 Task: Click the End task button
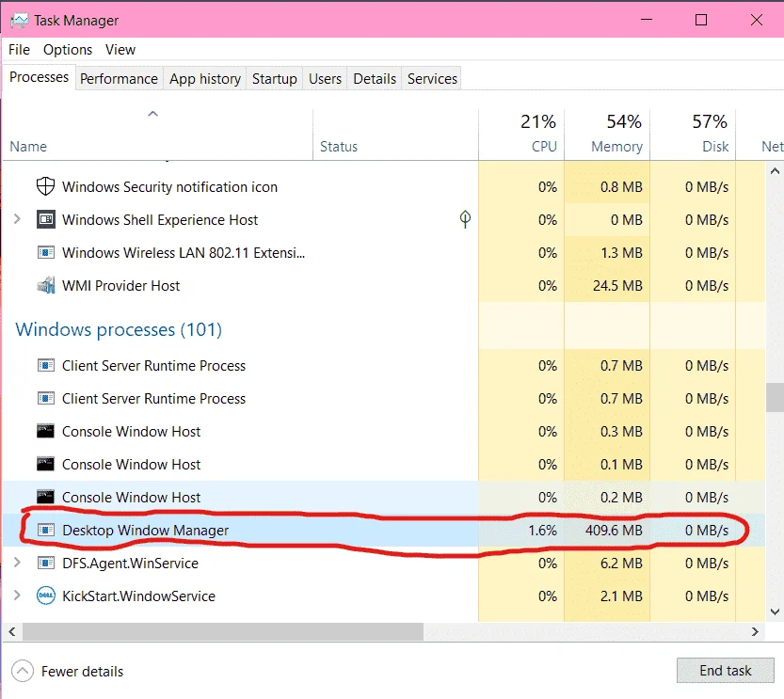coord(725,670)
